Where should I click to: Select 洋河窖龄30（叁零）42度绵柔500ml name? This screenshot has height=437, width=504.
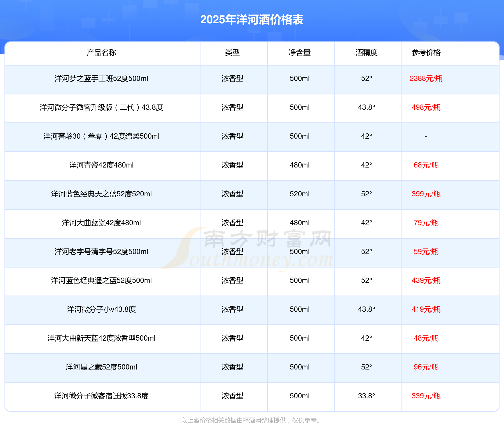[x=101, y=136]
